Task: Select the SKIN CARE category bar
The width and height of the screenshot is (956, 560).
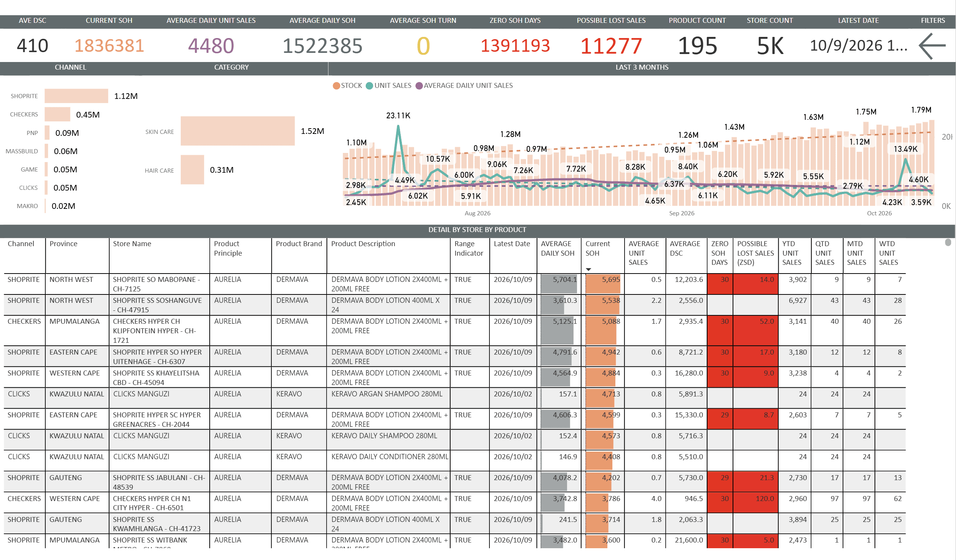Action: 237,131
